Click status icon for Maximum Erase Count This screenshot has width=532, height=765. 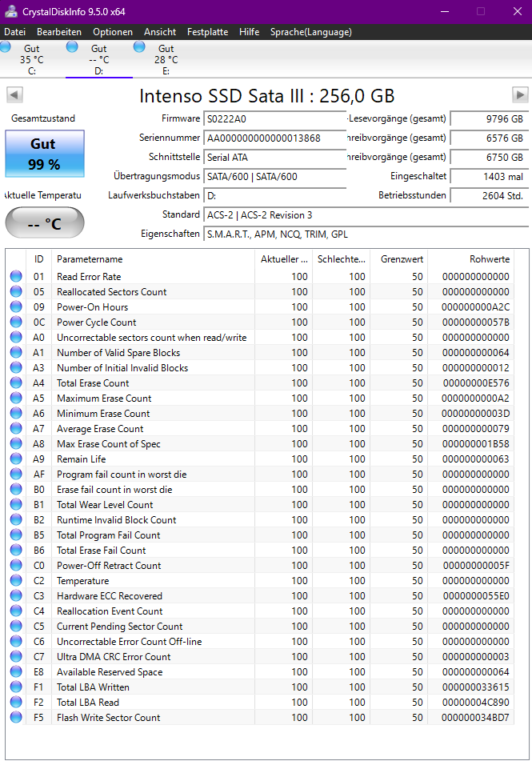pos(16,398)
